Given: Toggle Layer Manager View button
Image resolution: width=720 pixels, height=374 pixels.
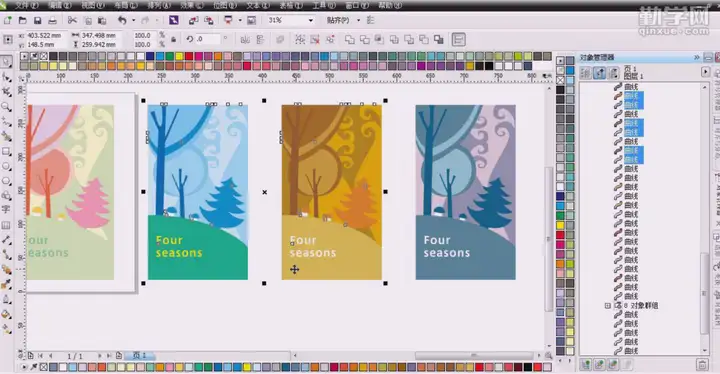Looking at the screenshot, I should click(613, 73).
